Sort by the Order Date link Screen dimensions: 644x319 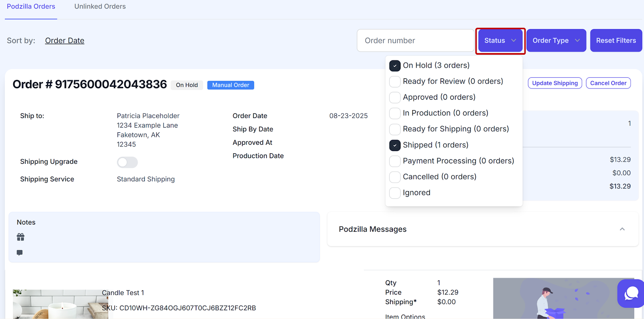click(x=65, y=41)
